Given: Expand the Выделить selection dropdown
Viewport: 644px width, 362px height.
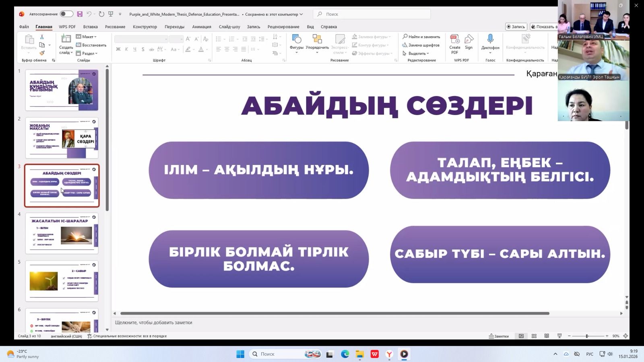Looking at the screenshot, I should coord(417,53).
